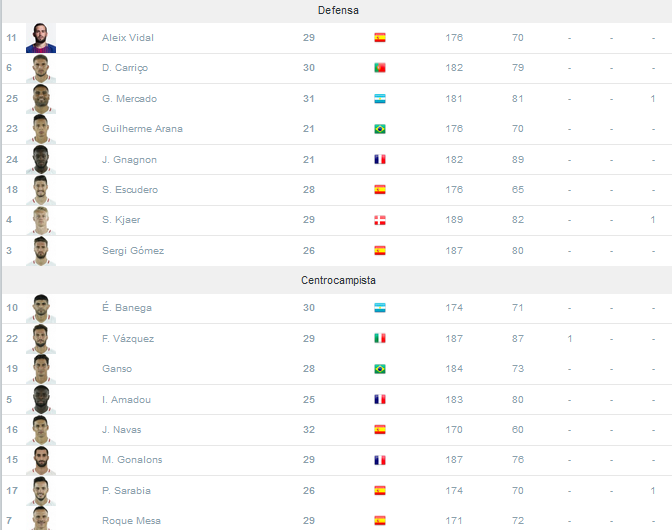Open Aleix Vidal's player photo
Screen dimensions: 672x530
click(41, 38)
